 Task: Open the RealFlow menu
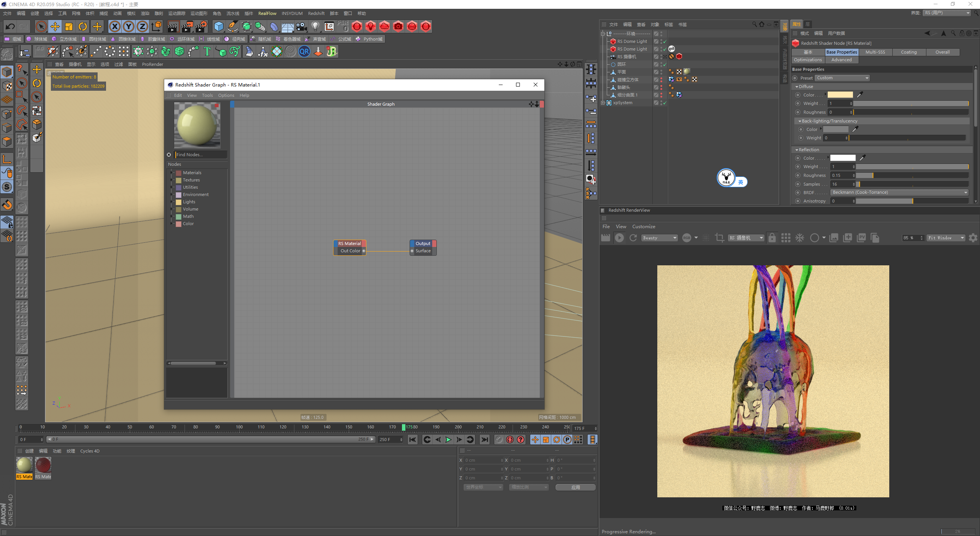pos(267,13)
